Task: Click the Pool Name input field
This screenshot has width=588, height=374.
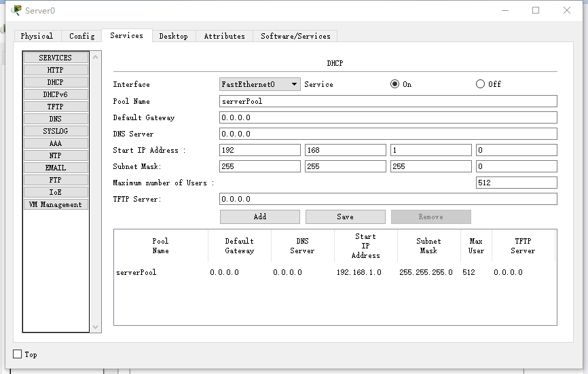Action: click(x=388, y=101)
